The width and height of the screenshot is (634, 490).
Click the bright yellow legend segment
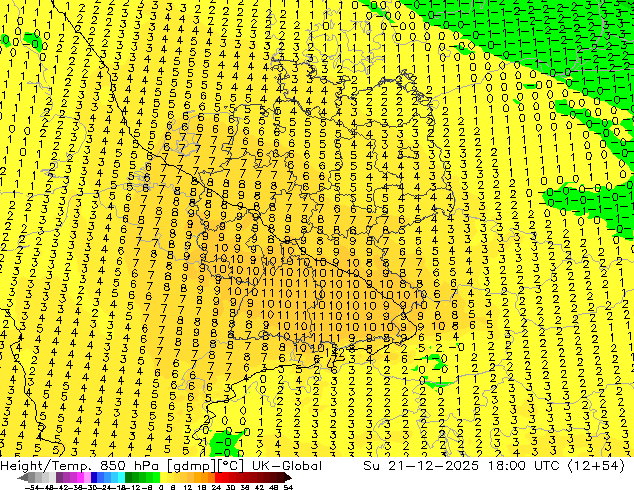[163, 478]
